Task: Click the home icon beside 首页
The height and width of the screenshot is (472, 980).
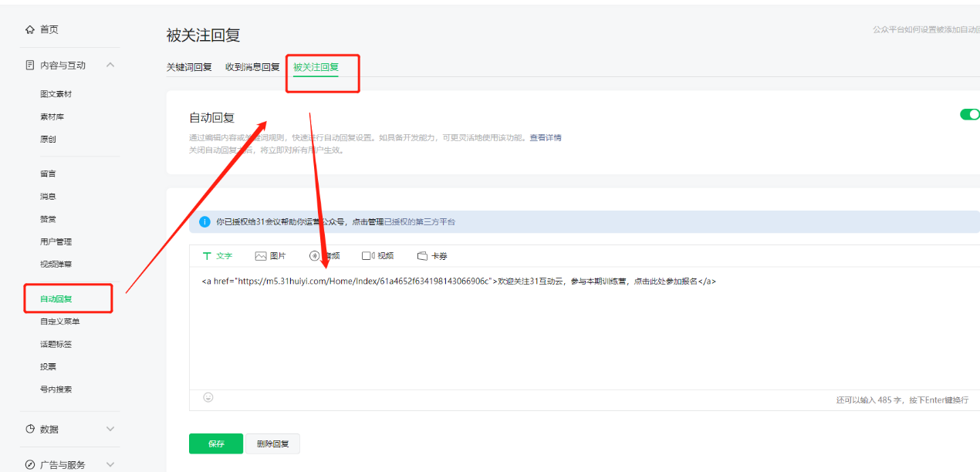Action: coord(30,29)
